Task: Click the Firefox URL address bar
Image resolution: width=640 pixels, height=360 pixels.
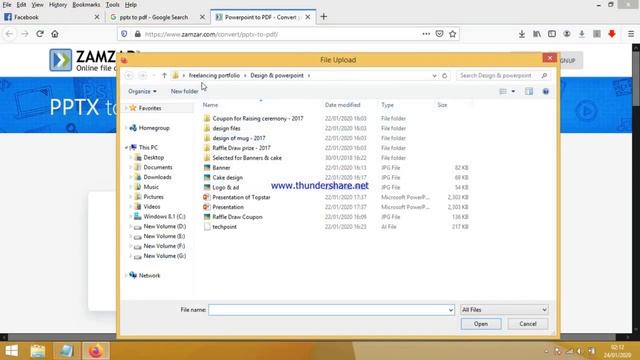Action: 282,34
